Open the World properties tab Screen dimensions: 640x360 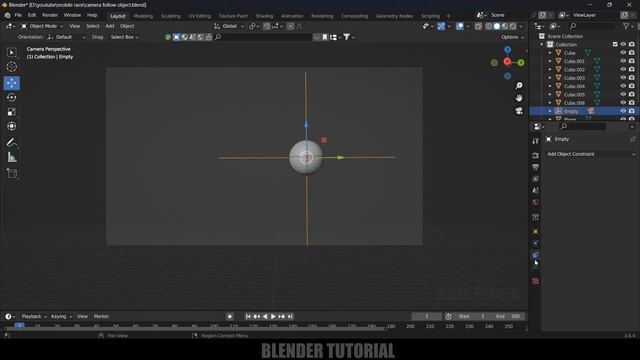pos(536,202)
